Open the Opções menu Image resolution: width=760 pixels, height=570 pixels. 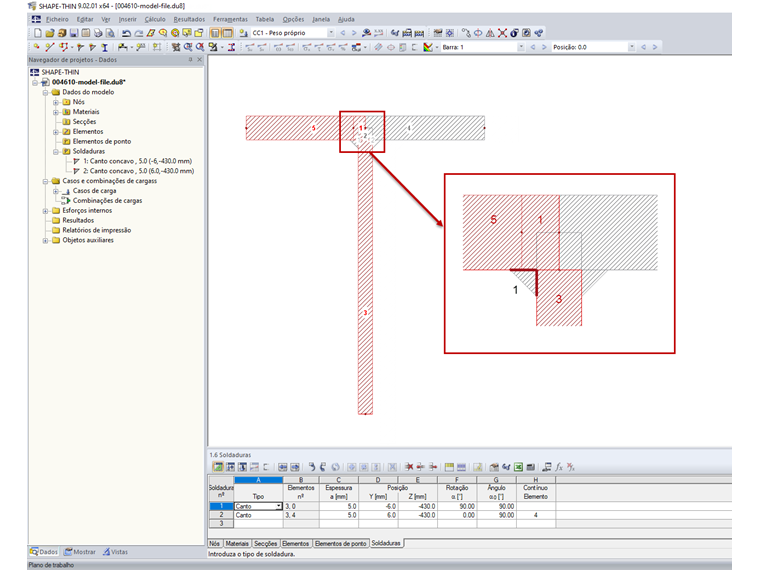tap(293, 19)
